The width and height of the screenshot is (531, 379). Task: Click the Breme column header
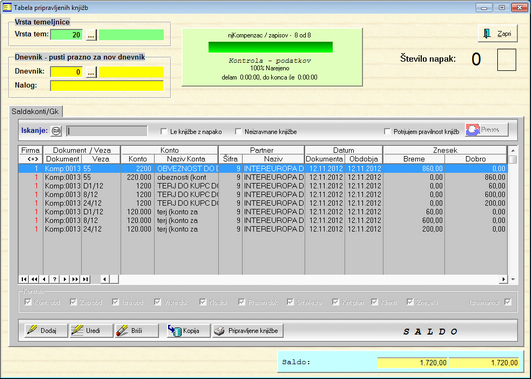tap(414, 159)
